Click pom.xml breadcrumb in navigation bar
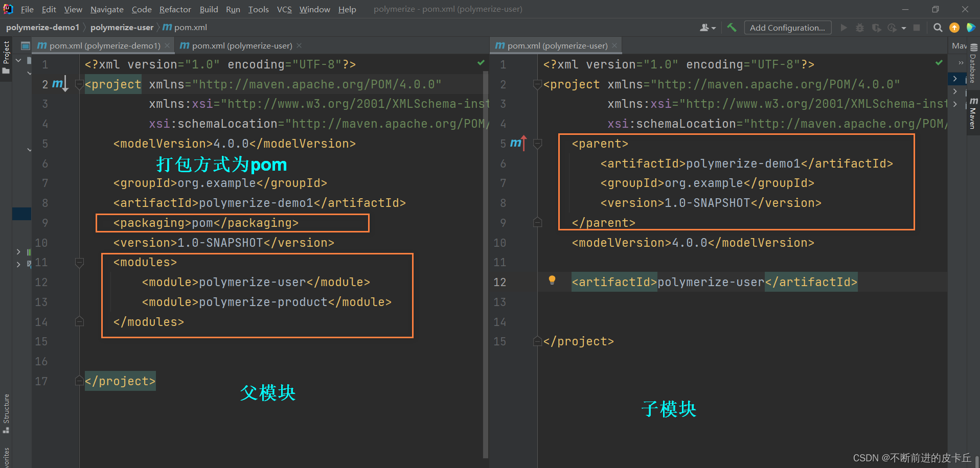The image size is (980, 468). tap(185, 27)
